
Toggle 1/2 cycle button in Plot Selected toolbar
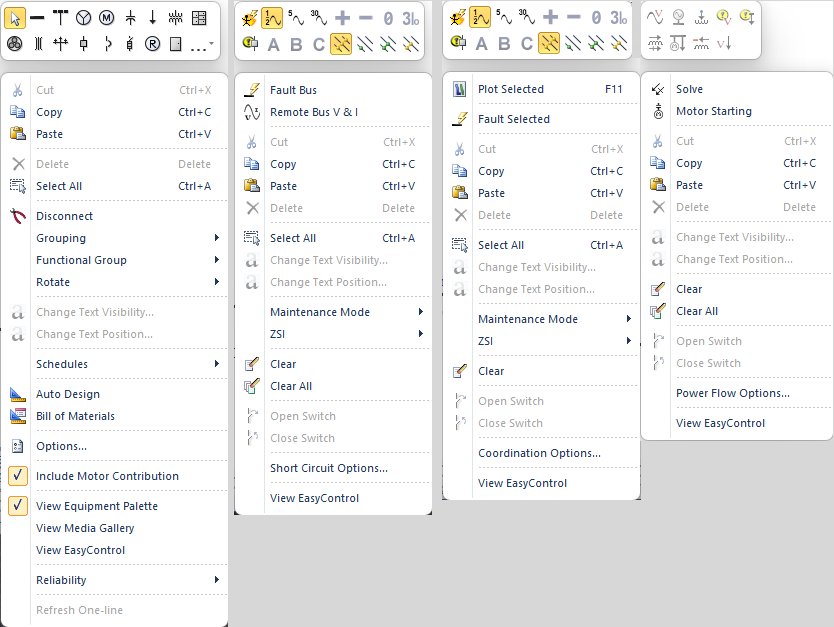click(480, 18)
